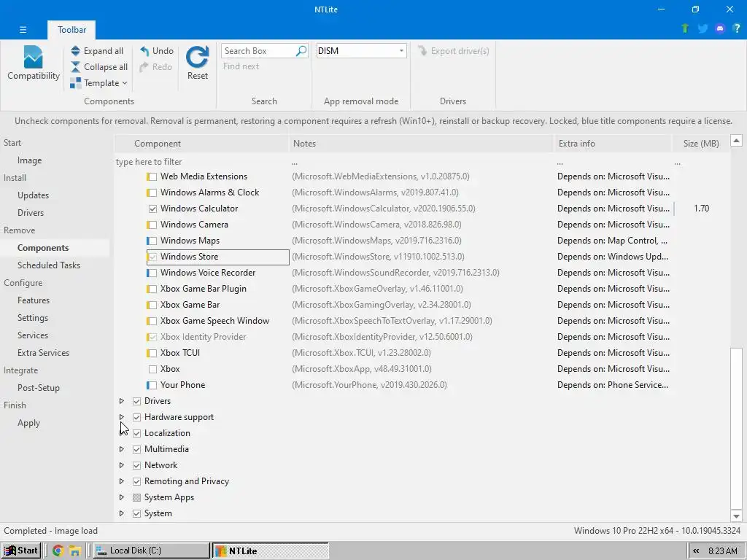747x560 pixels.
Task: Undo the last change
Action: pos(157,51)
